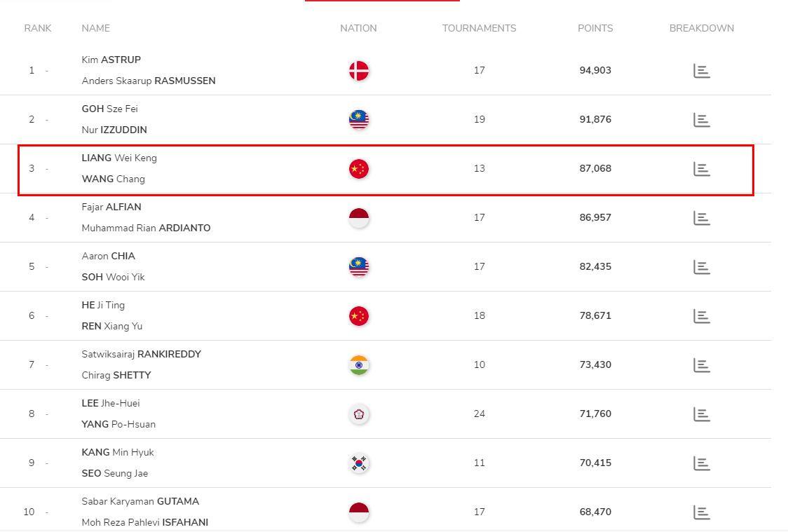Select SEO Seung Jae name link

[114, 473]
